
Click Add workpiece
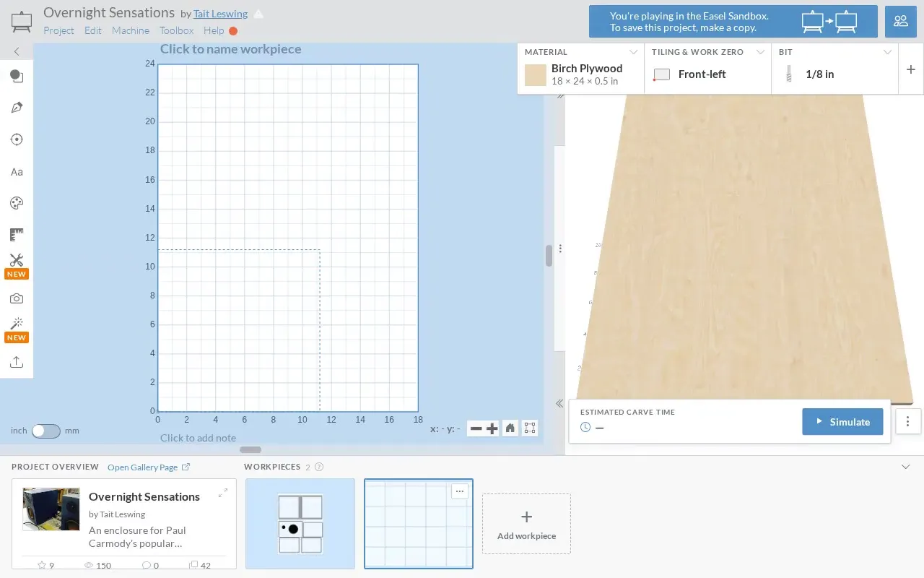526,524
